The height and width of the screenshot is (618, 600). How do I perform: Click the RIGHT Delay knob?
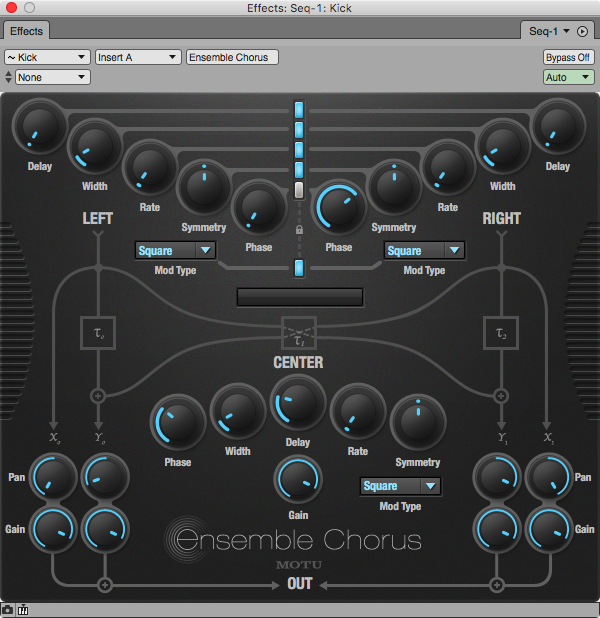(x=557, y=127)
